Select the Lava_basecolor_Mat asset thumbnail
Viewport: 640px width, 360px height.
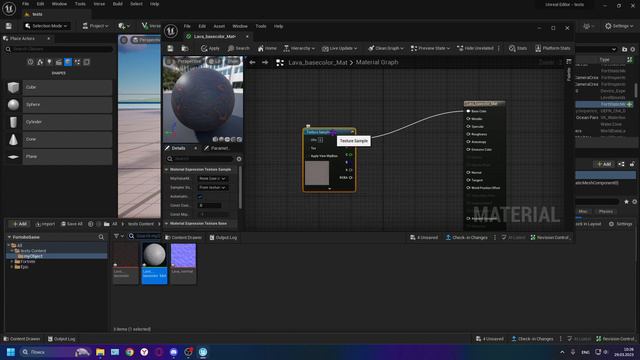click(154, 263)
